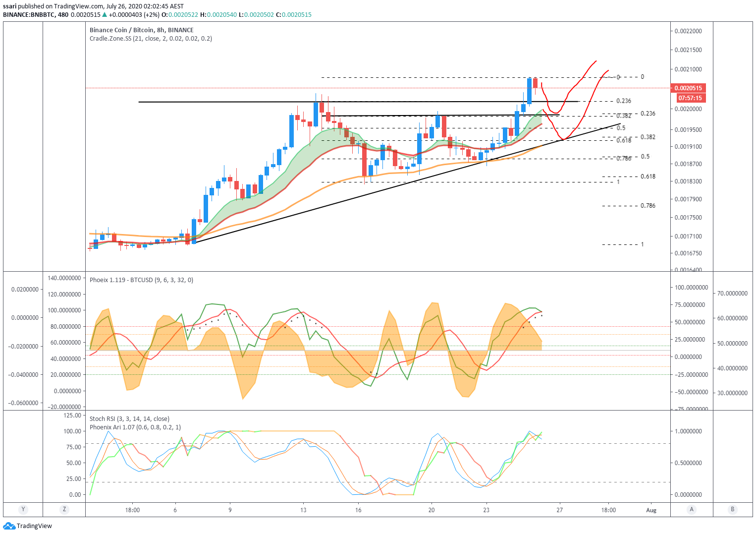Click the 0.0016750 price axis label

point(688,253)
